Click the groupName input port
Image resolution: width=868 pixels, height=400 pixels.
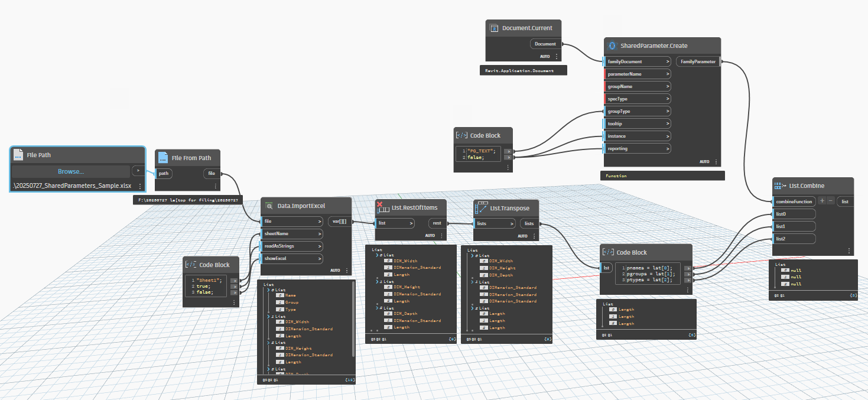click(638, 86)
